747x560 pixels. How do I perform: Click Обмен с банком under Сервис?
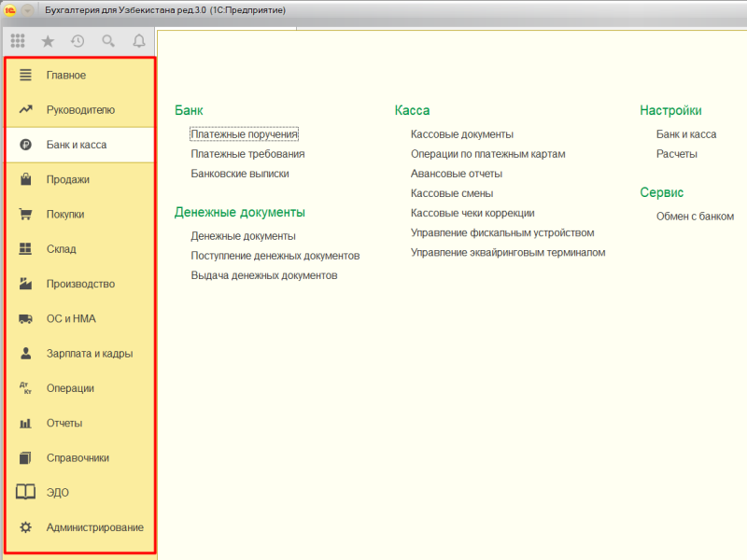[x=695, y=217]
